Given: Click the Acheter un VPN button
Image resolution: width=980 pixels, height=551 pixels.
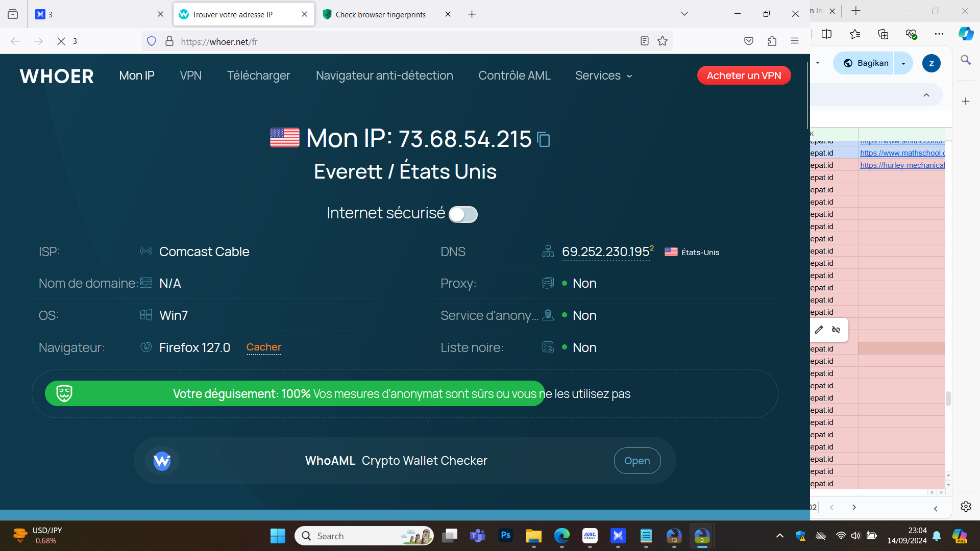Looking at the screenshot, I should click(744, 76).
